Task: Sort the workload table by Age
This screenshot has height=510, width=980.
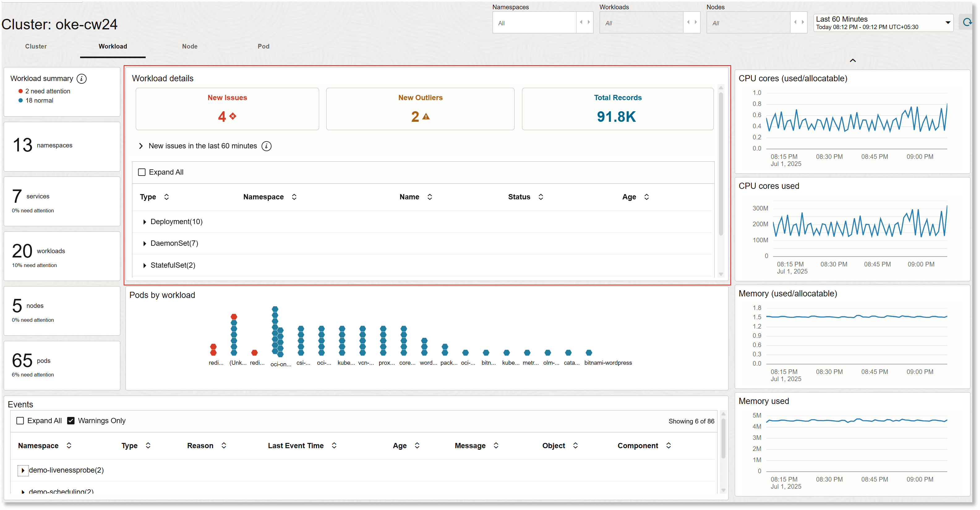Action: coord(646,197)
